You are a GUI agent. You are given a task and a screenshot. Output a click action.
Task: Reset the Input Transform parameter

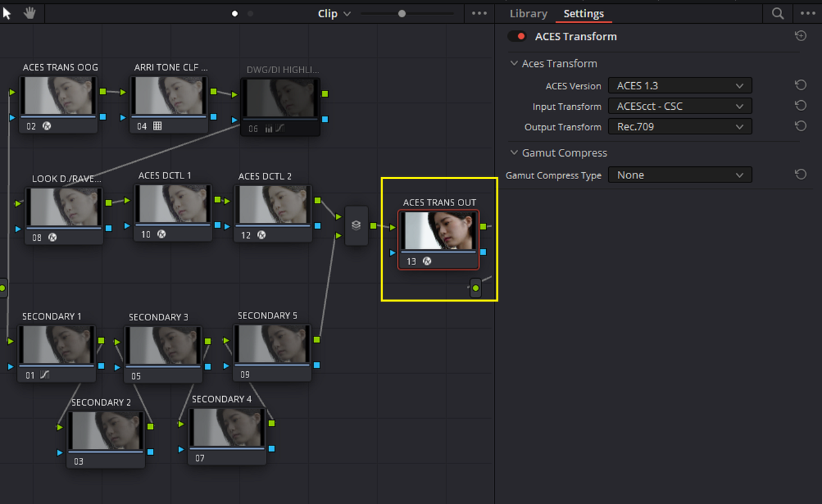800,106
